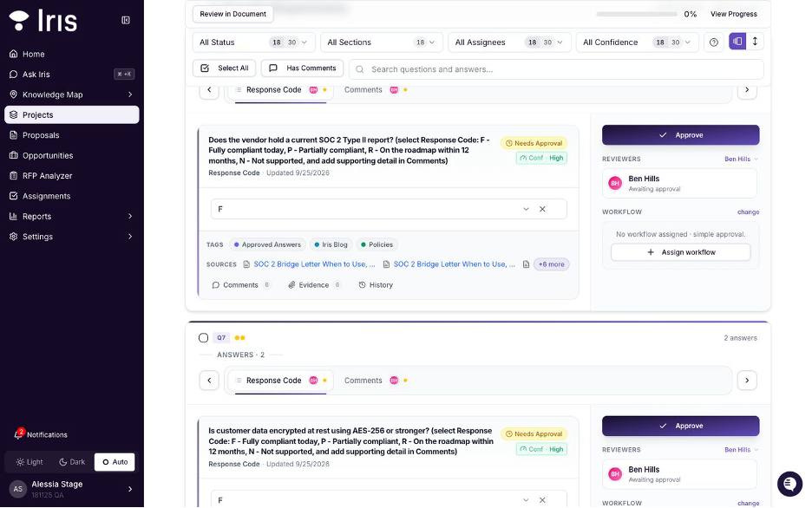Select Comments tab in Q7
The width and height of the screenshot is (812, 508).
[x=375, y=381]
